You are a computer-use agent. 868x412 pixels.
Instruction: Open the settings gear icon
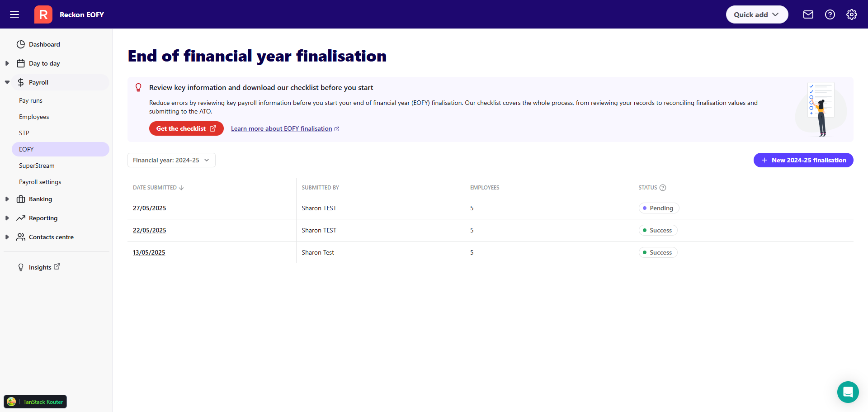click(852, 14)
